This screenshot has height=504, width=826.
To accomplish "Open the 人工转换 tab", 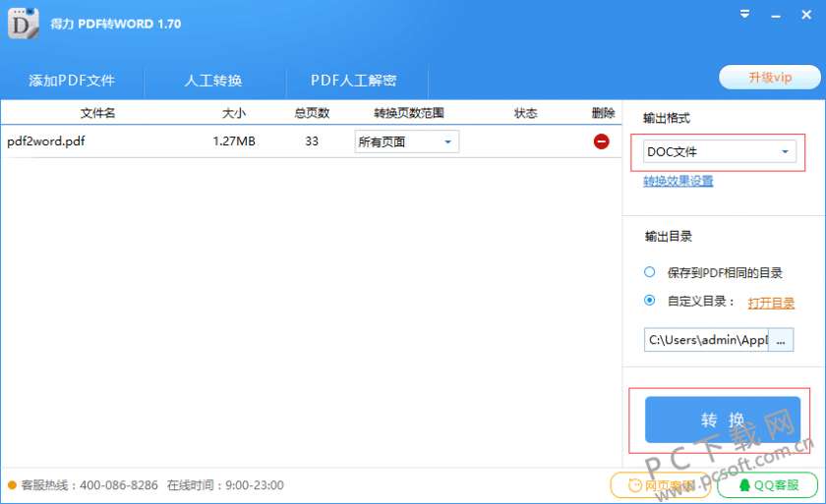I will click(x=213, y=81).
